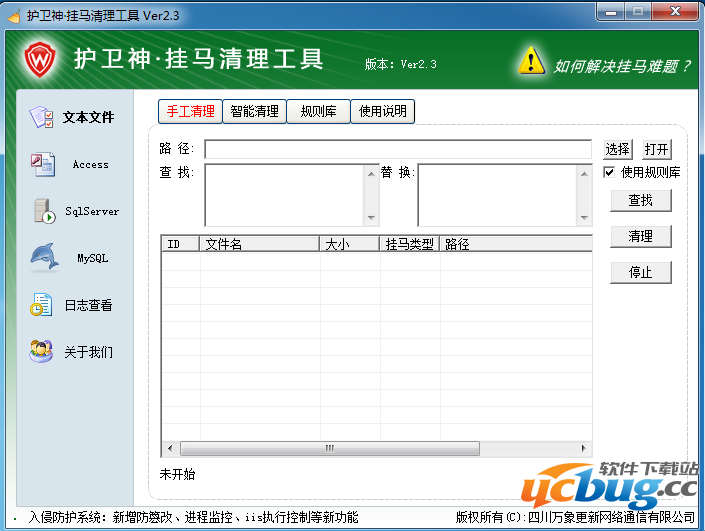Click the red shield W logo
Image resolution: width=705 pixels, height=531 pixels.
40,59
